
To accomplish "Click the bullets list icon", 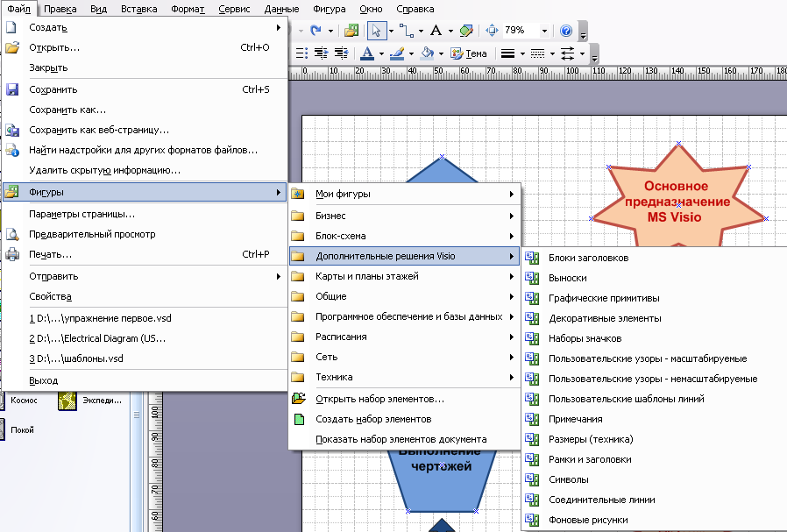I will [x=301, y=53].
